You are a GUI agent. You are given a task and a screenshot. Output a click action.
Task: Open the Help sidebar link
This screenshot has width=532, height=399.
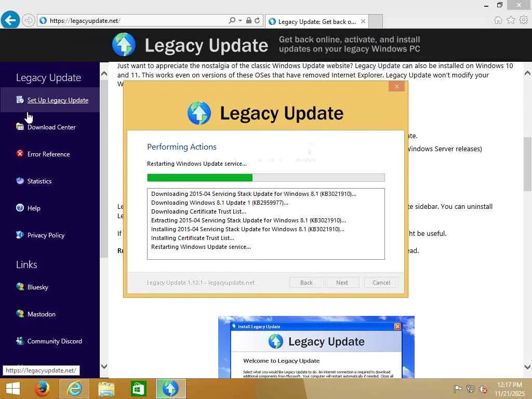pos(34,208)
